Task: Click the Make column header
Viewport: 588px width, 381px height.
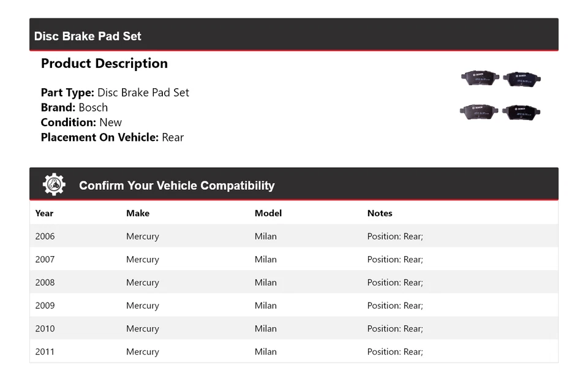Action: pos(138,213)
